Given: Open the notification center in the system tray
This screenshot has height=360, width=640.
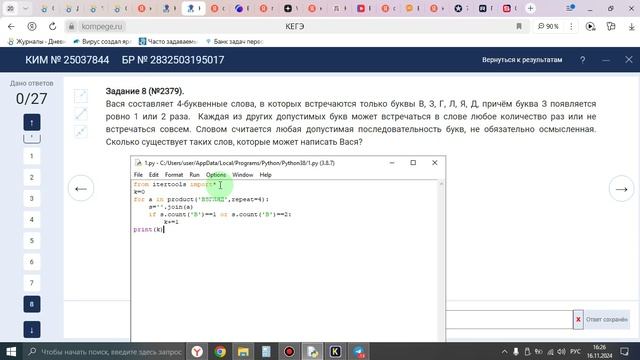Looking at the screenshot, I should [624, 351].
